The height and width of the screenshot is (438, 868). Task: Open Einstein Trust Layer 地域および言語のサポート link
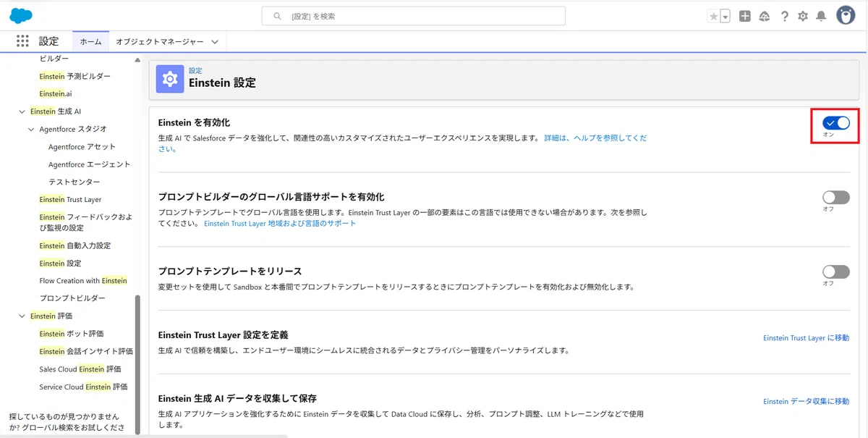coord(280,224)
